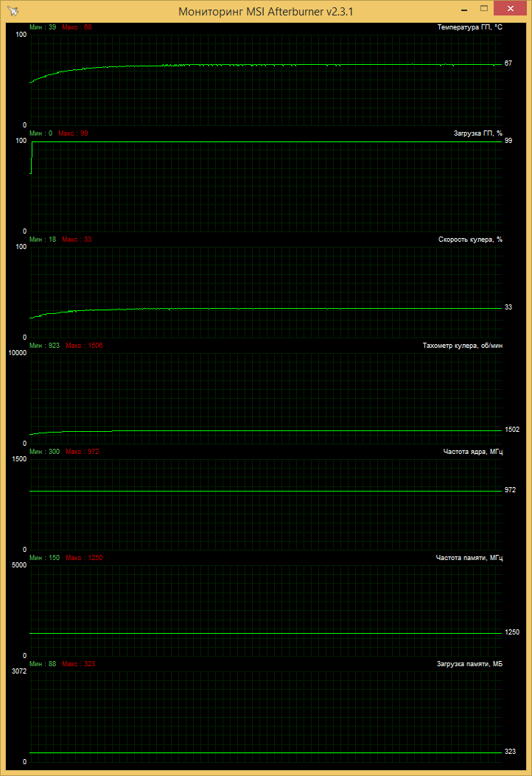Screen dimensions: 532x776
Task: Click the 10000 scale label of tachometer graph
Action: click(x=18, y=353)
